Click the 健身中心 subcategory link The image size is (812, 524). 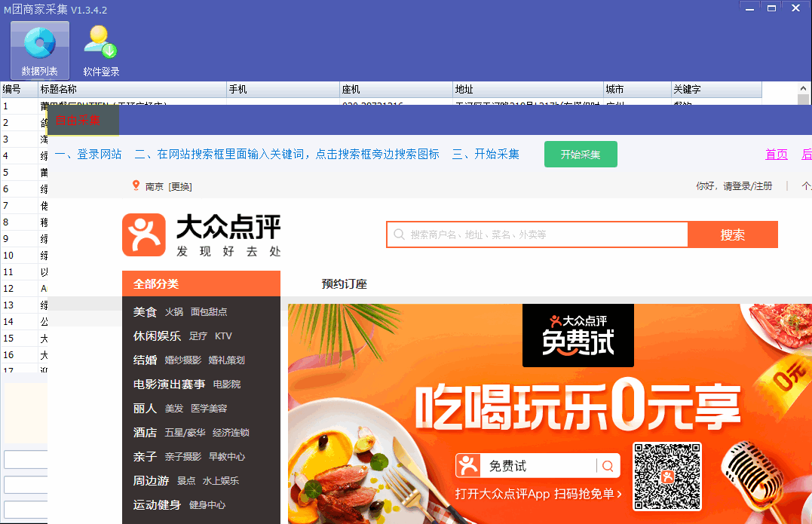(x=207, y=505)
